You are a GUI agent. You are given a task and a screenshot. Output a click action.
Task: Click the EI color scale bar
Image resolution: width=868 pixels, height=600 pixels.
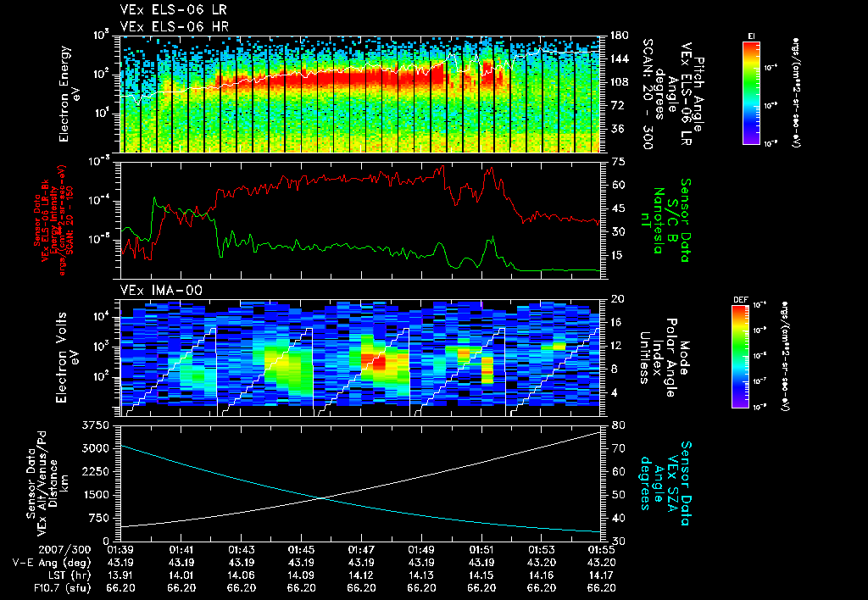(x=751, y=92)
